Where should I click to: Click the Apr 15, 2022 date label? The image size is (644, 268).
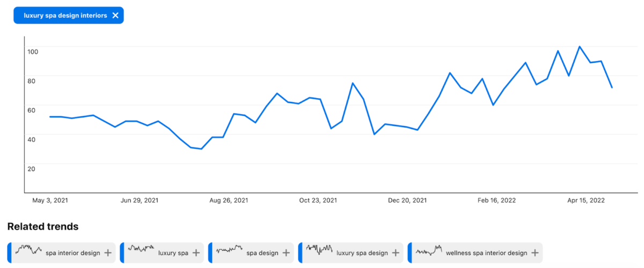586,200
